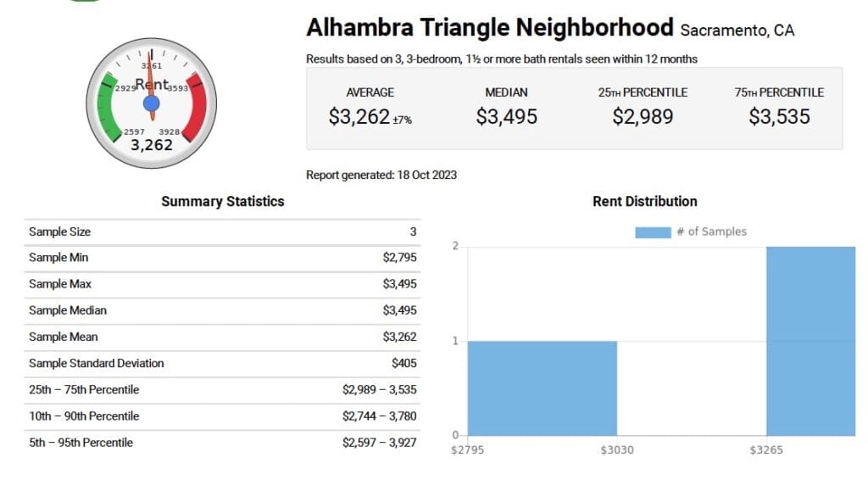Click the 25th PERCENTILE $2,989 stat
The image size is (868, 491).
point(643,107)
